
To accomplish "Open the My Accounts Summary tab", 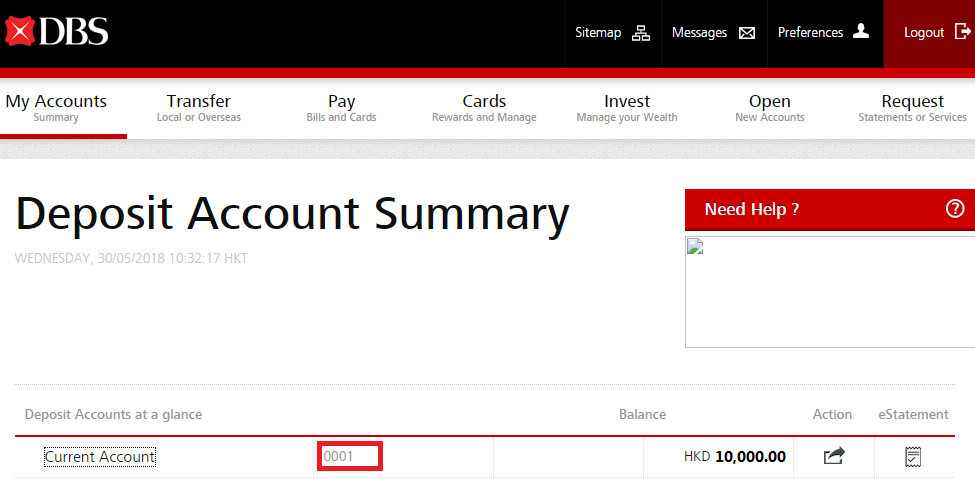I will coord(56,108).
